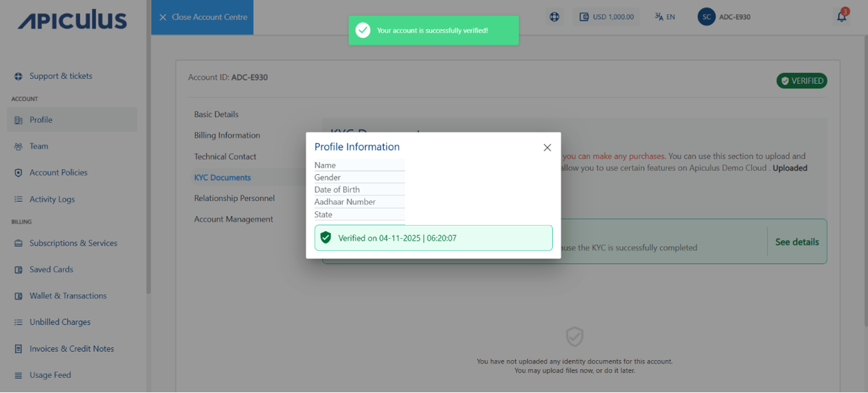Close the Profile Information dialog
The height and width of the screenshot is (393, 868).
(x=547, y=147)
